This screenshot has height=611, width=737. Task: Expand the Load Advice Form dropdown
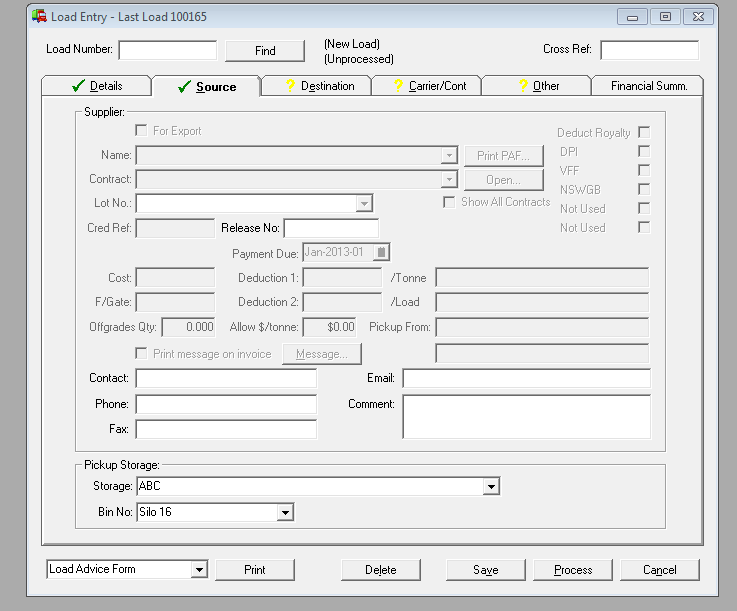(199, 570)
